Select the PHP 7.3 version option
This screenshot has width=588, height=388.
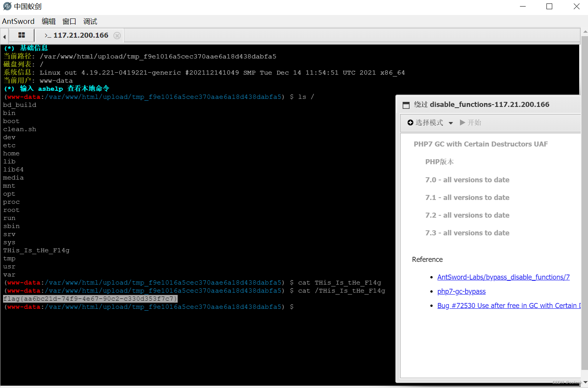467,233
